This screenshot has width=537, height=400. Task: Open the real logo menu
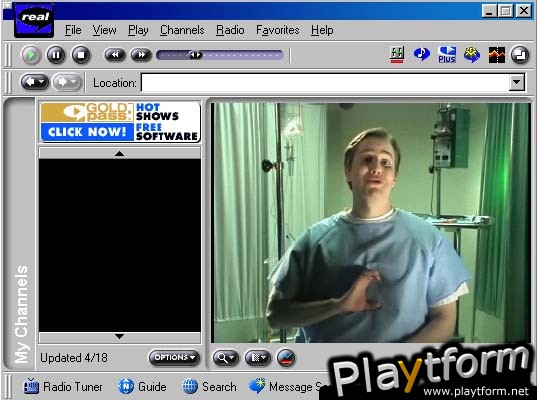coord(34,20)
